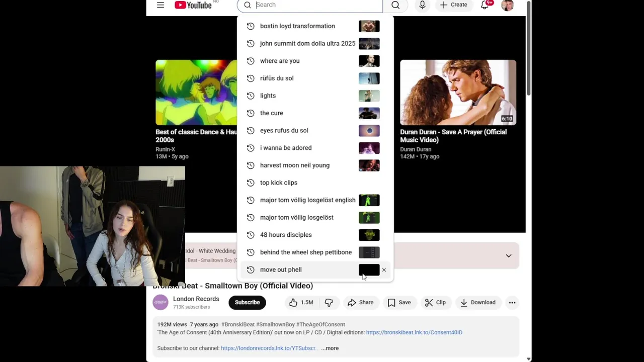Click scrollbar down arrow at bottom
Screen dimensions: 644x362
coord(528,359)
